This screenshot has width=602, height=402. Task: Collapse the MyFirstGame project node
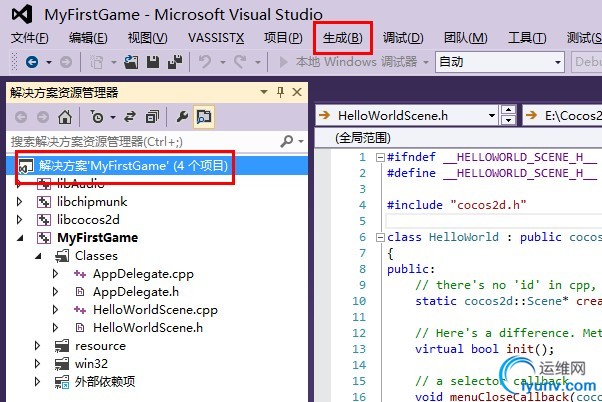20,238
